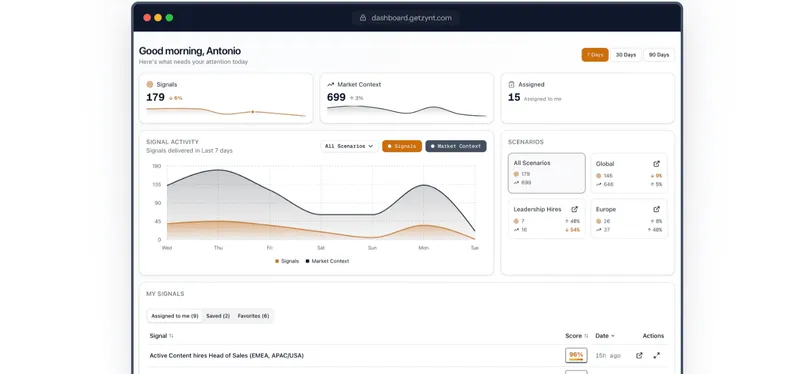Switch to the 90 Days range
800x374 pixels.
[x=659, y=55]
